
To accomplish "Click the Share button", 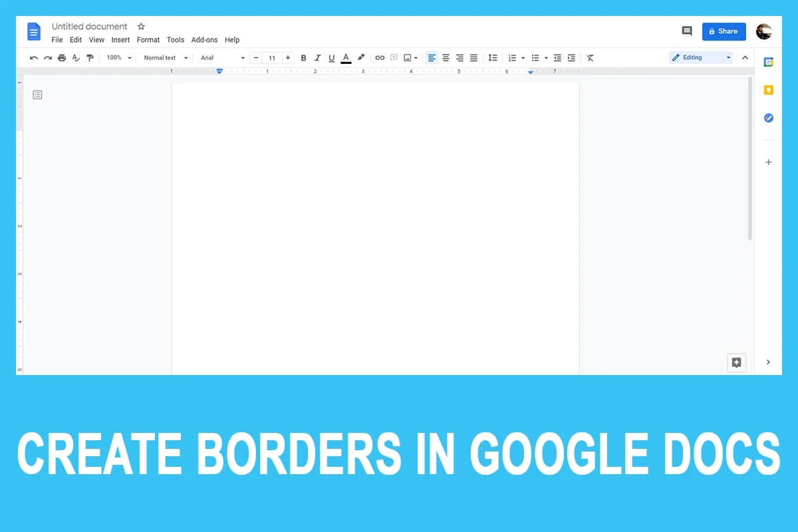I will (724, 31).
